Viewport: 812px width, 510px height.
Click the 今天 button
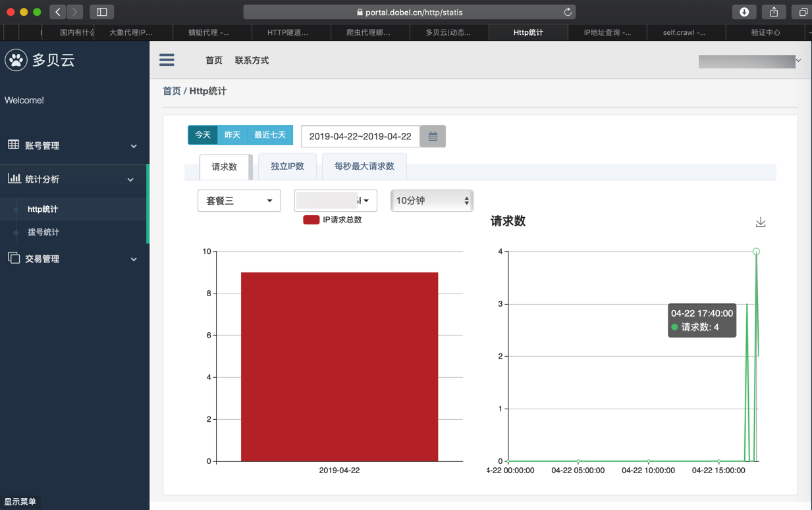coord(203,135)
